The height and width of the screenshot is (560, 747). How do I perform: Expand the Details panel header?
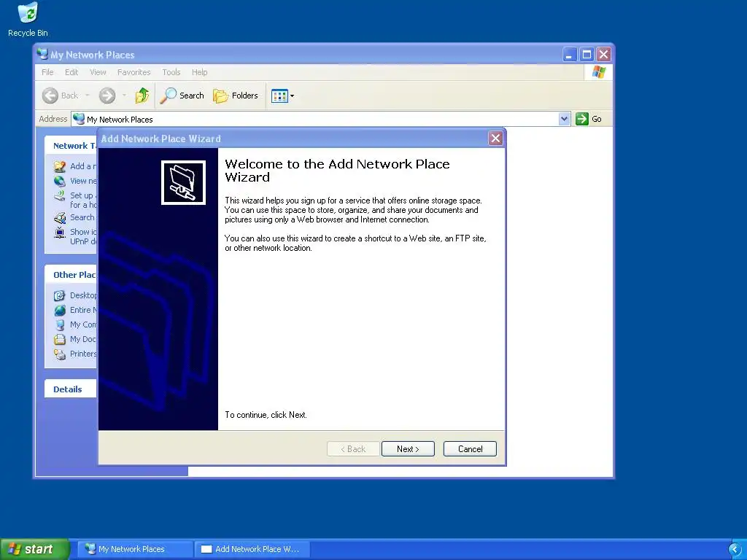click(71, 389)
